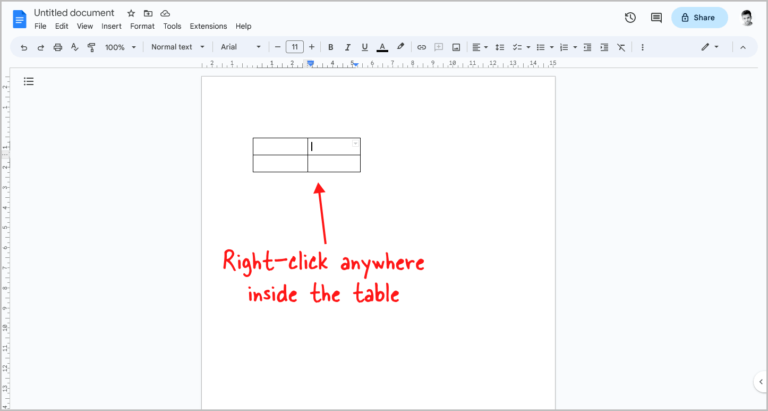Open line and paragraph spacing
The width and height of the screenshot is (768, 411).
[500, 48]
